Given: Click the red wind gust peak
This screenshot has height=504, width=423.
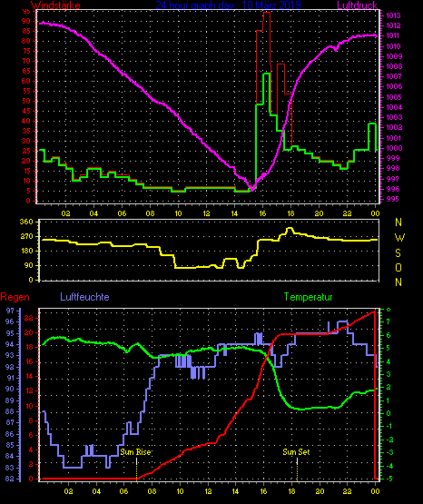Looking at the screenshot, I should [x=267, y=12].
